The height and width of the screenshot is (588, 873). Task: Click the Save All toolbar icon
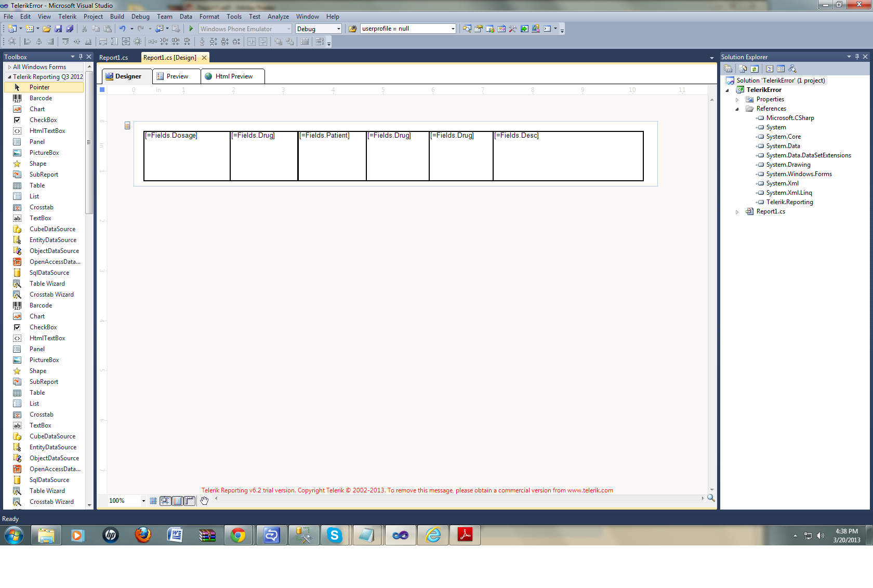pos(70,29)
